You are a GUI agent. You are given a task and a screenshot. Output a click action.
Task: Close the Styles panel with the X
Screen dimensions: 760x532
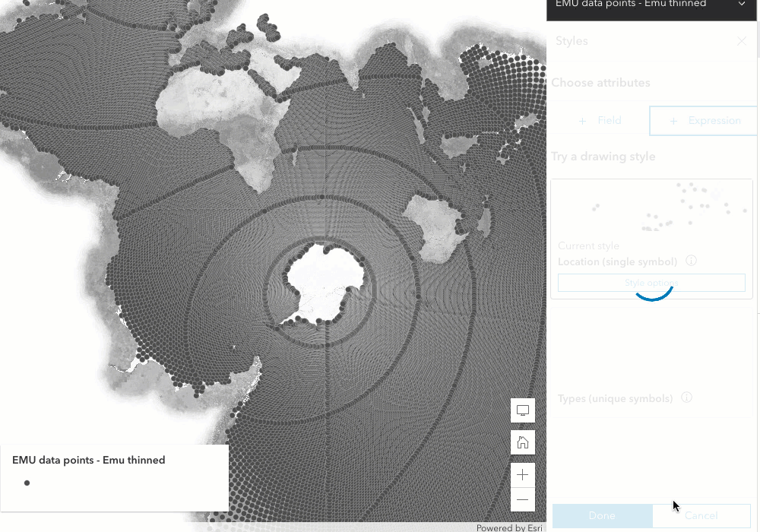coord(742,40)
